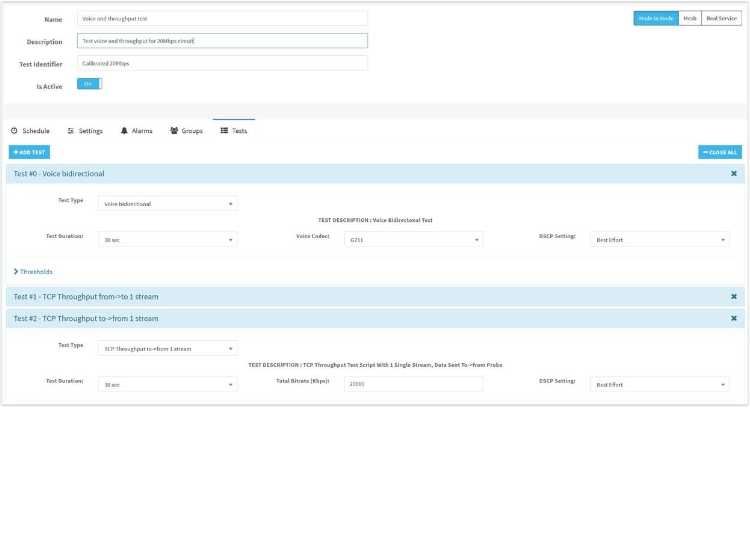Switch to the Settings tab
750x540 pixels.
coord(85,131)
